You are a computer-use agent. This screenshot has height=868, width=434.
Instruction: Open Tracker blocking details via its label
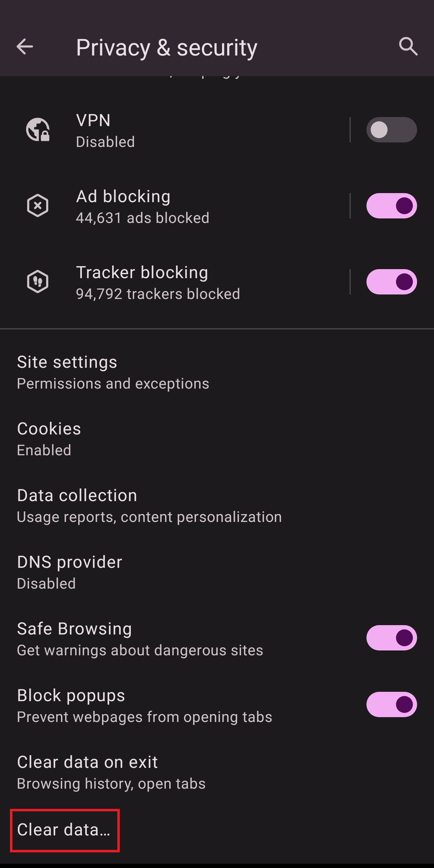pos(158,282)
